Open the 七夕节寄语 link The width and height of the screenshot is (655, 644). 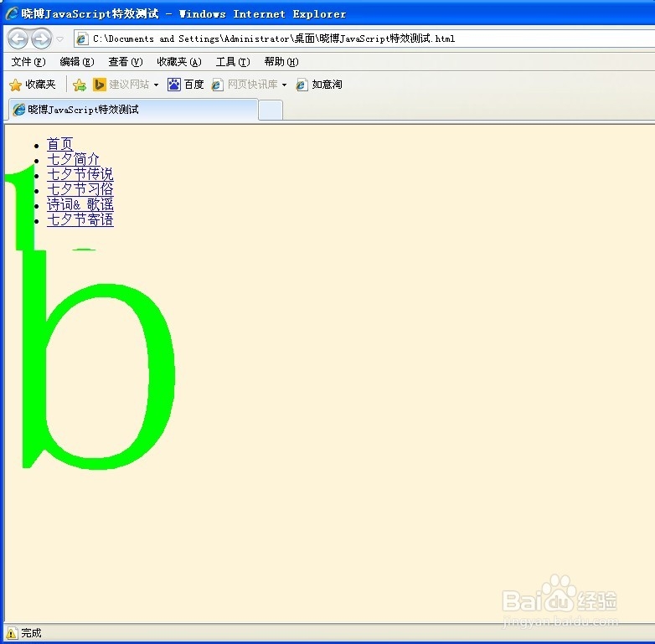click(x=80, y=219)
